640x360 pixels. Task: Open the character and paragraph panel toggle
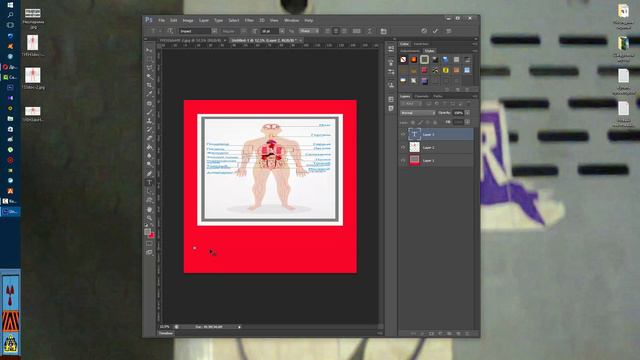[x=384, y=31]
